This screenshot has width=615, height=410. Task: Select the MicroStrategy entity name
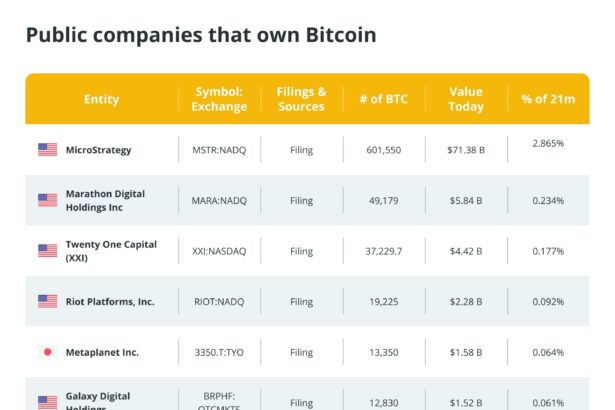pyautogui.click(x=98, y=150)
